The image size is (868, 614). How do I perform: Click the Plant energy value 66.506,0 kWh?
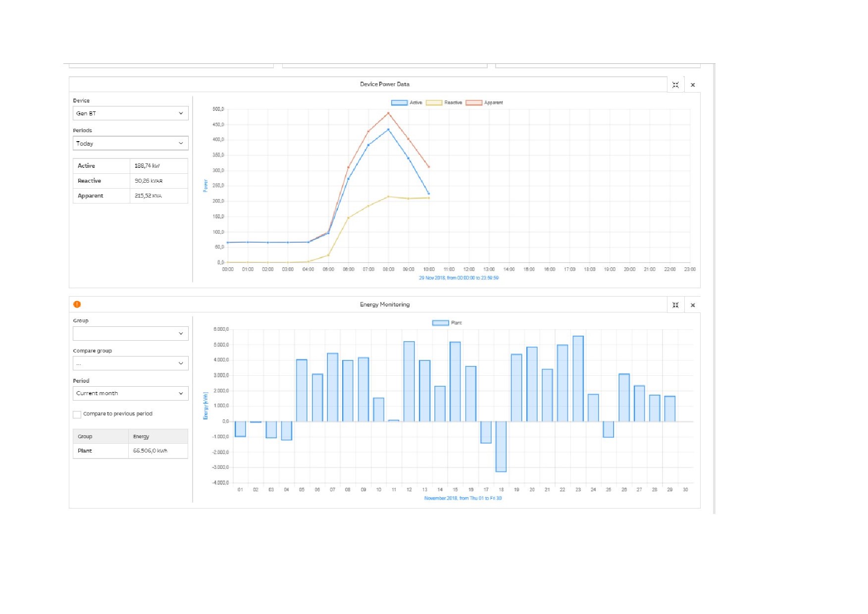[x=150, y=451]
